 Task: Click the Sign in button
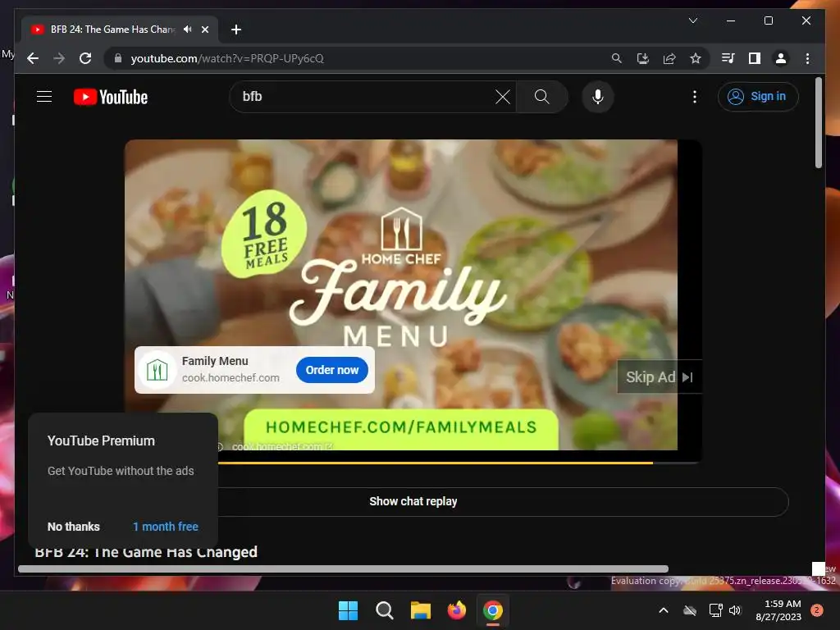pyautogui.click(x=757, y=97)
